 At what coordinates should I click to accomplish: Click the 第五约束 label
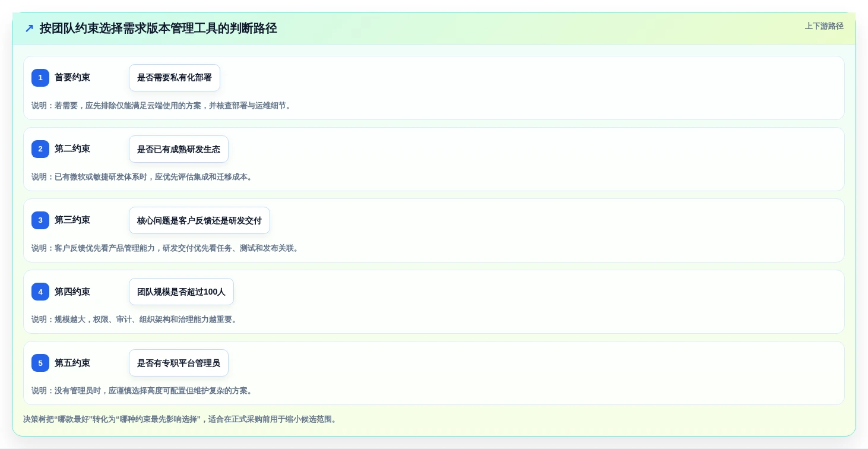coord(72,363)
